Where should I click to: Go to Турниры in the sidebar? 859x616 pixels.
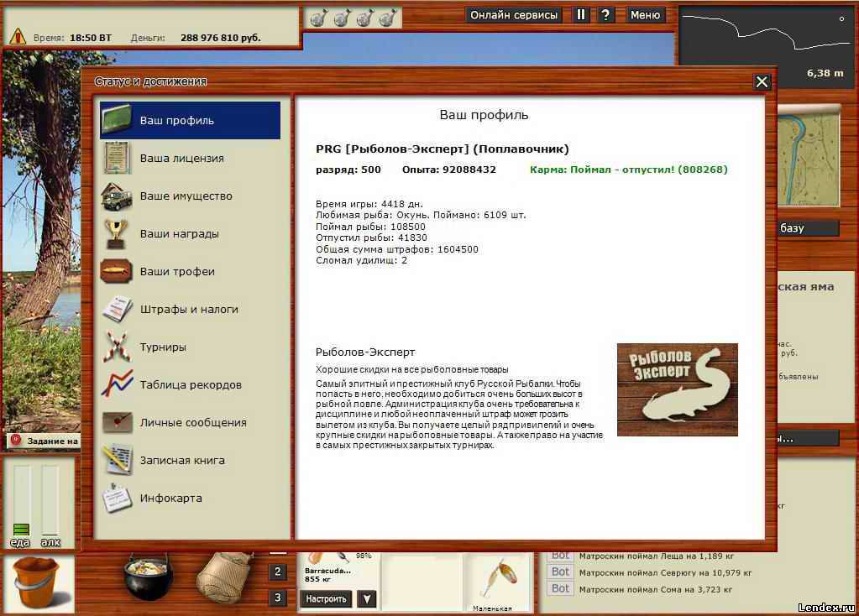coord(163,347)
